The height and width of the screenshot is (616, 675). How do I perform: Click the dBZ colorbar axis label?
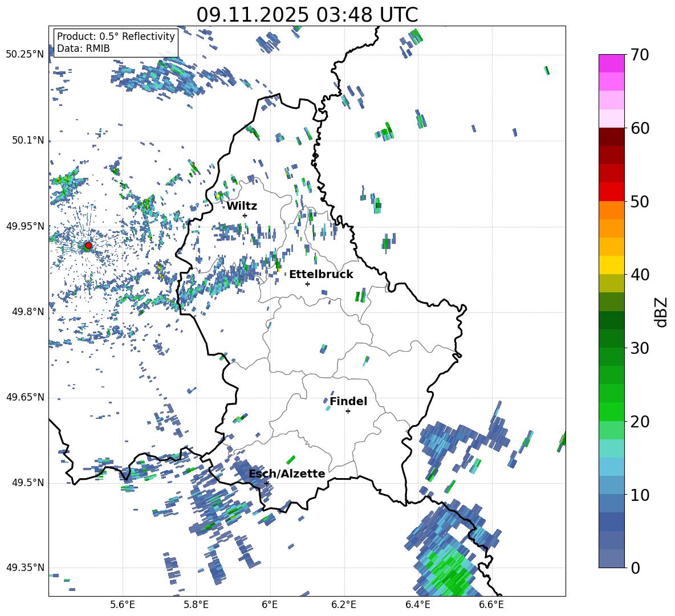662,312
